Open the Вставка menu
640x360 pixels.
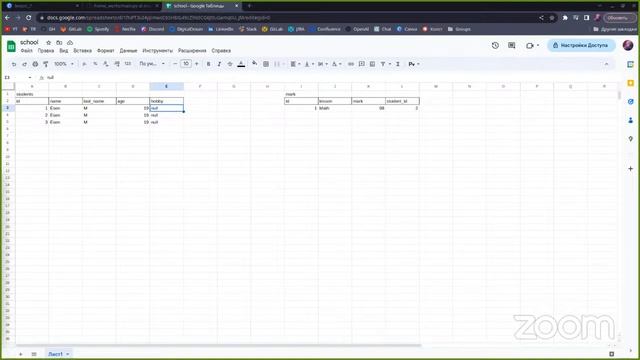(82, 51)
